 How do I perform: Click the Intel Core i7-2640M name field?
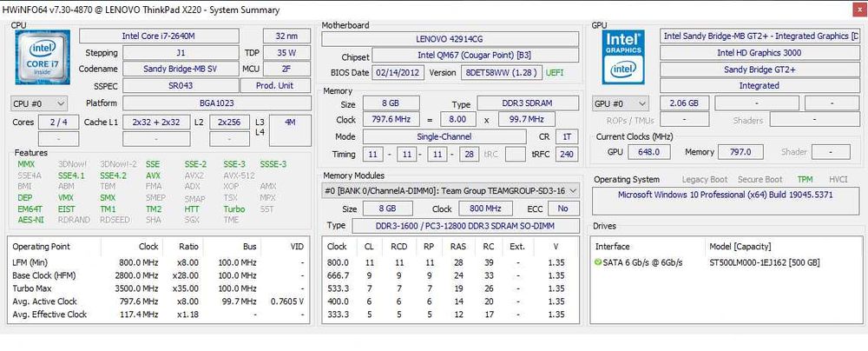click(x=159, y=36)
